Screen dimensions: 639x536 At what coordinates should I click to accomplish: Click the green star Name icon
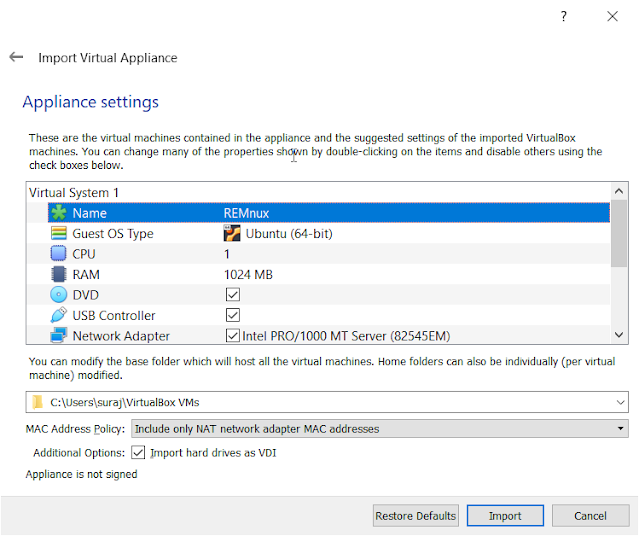tap(58, 213)
